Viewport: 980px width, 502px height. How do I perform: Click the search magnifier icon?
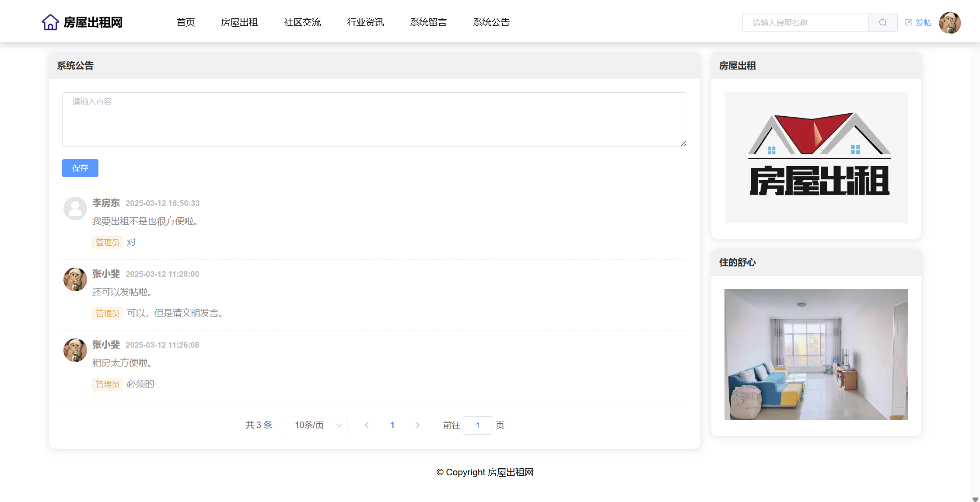(882, 23)
